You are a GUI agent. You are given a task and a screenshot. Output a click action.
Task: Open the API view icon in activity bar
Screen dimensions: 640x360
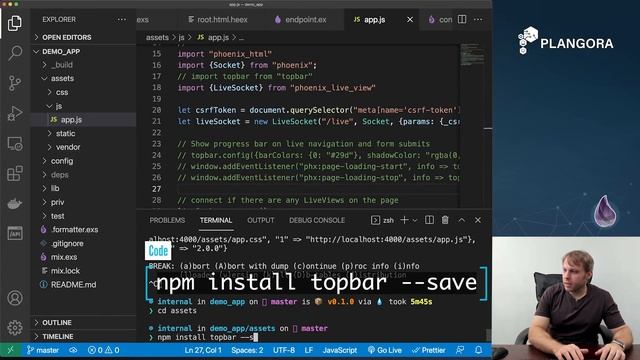pos(15,233)
